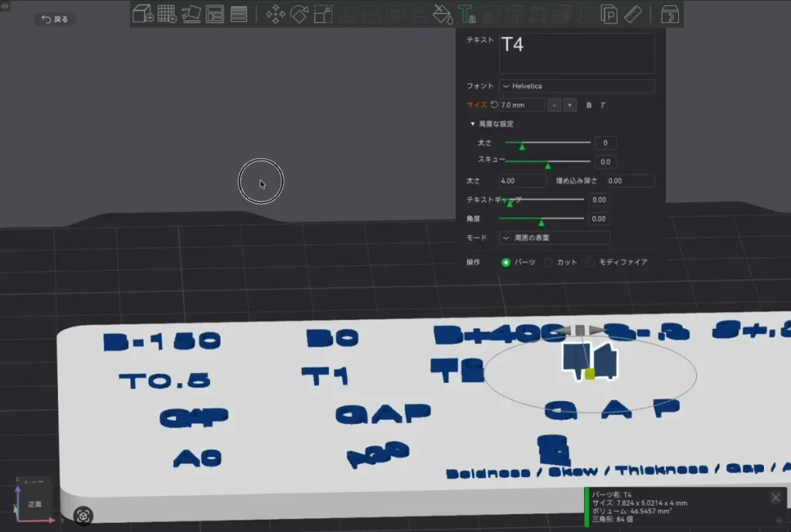Click the Add plate grid icon

(167, 14)
